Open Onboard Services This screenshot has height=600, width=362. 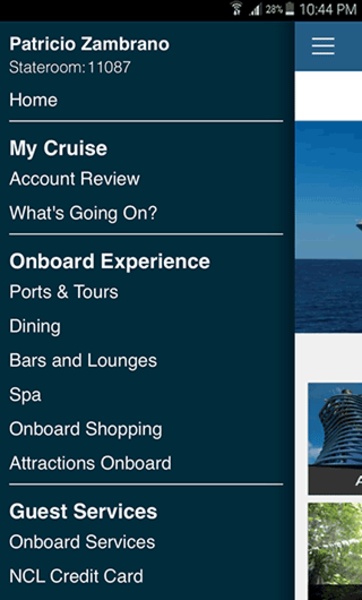[x=82, y=542]
